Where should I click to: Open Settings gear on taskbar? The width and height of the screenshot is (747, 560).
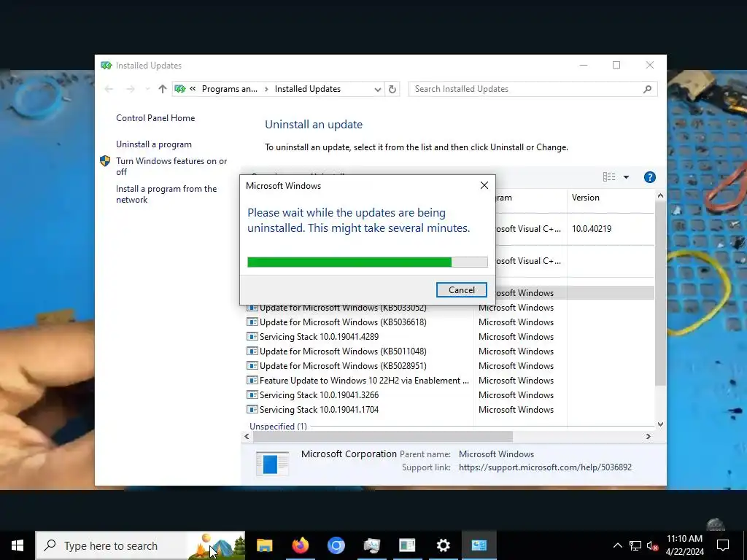point(443,545)
